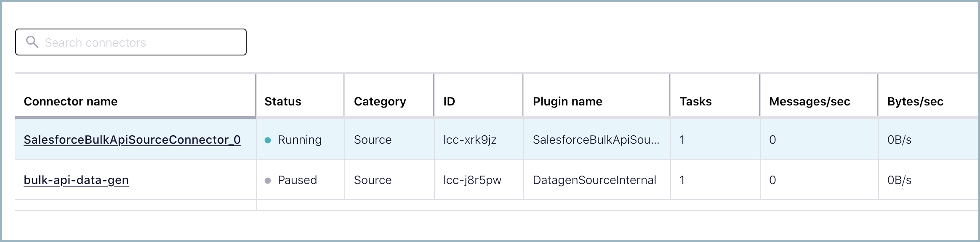The height and width of the screenshot is (242, 980).
Task: Click the DatagenSourceInternal plugin cell
Action: click(x=594, y=180)
